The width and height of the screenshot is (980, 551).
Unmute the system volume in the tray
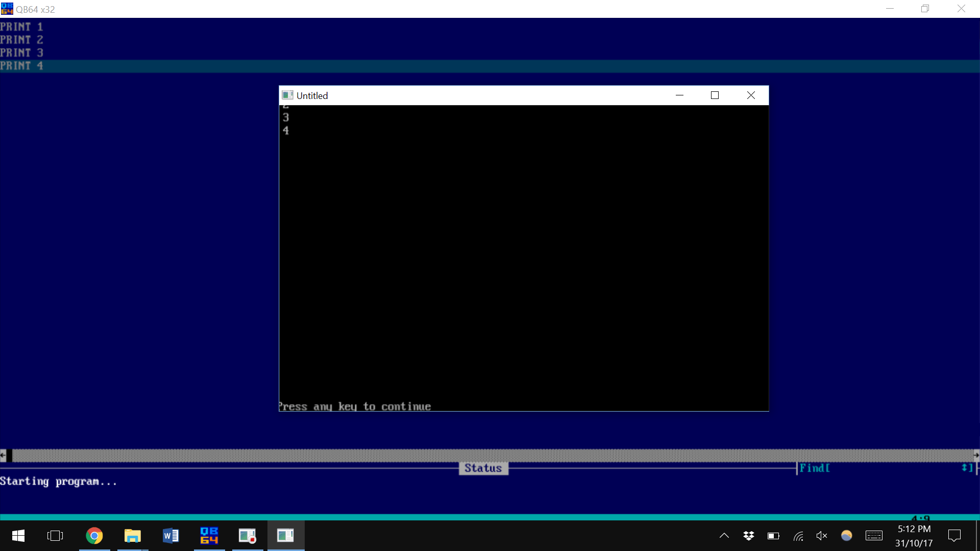[821, 536]
